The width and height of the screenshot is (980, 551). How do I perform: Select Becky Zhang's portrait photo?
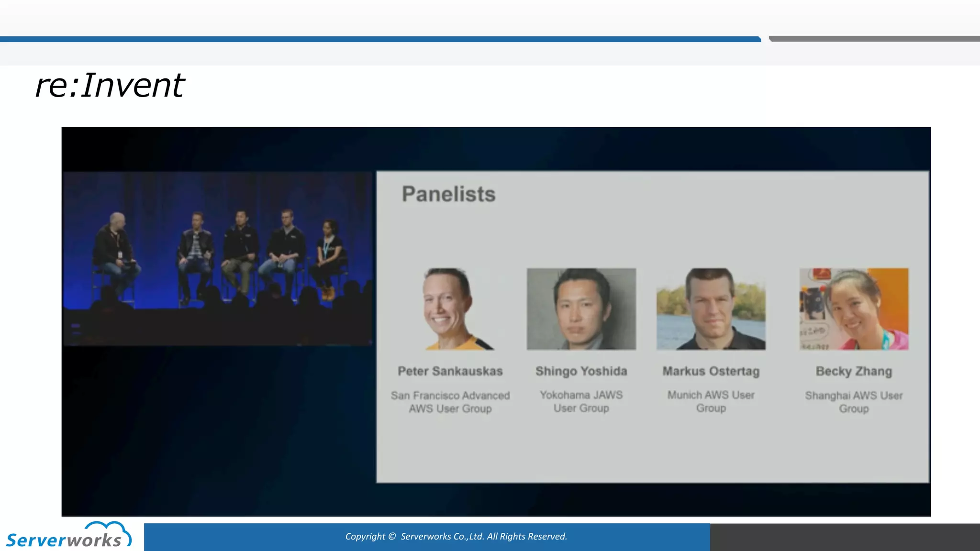coord(854,309)
